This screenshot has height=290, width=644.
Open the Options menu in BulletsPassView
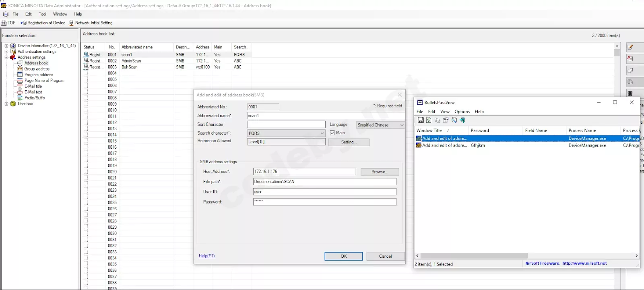[x=462, y=112]
